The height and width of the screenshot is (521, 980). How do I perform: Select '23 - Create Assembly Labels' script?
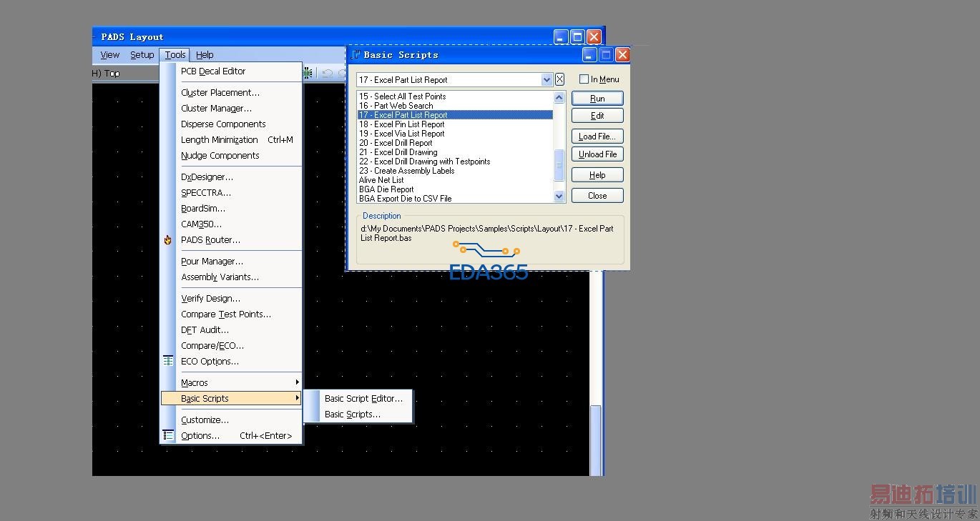(x=455, y=171)
